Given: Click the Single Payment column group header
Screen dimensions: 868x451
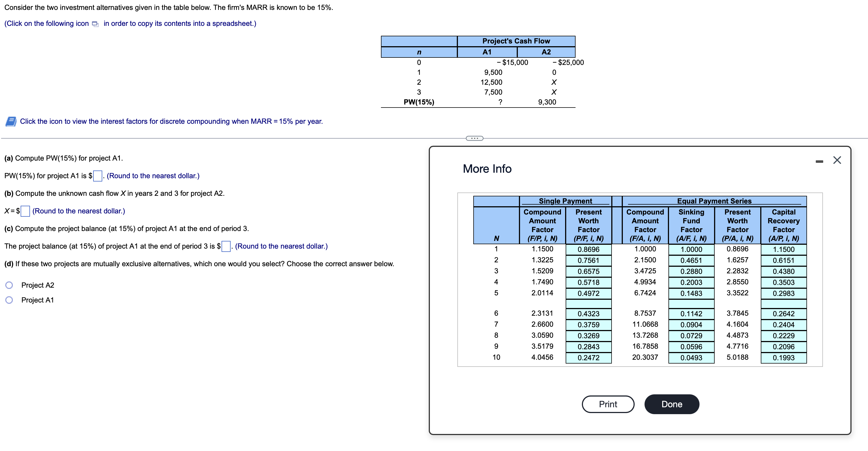Looking at the screenshot, I should click(x=565, y=201).
